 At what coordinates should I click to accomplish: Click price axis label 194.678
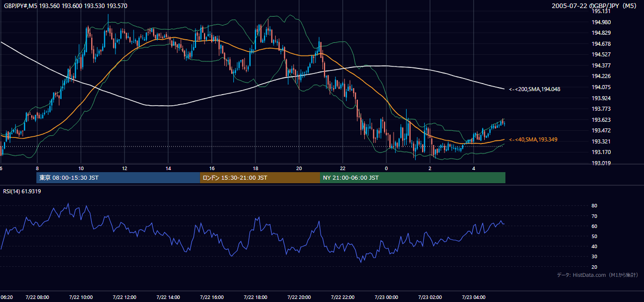601,44
